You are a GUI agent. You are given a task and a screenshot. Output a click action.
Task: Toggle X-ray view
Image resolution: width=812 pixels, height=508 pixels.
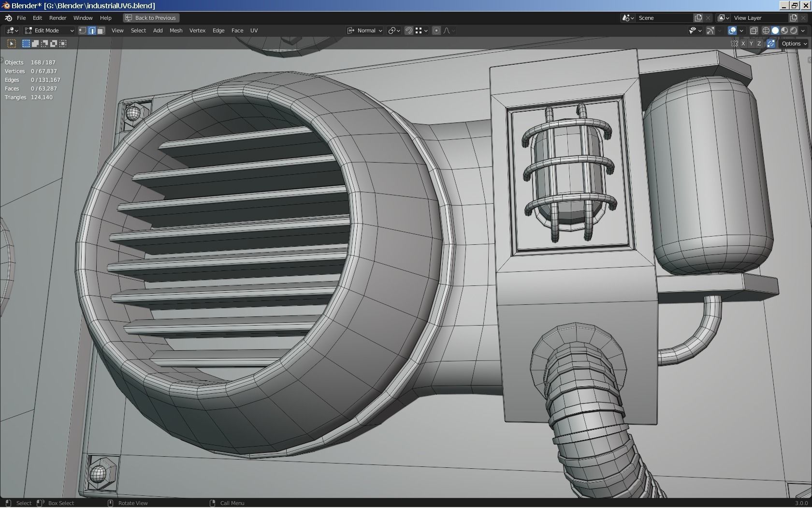point(754,30)
